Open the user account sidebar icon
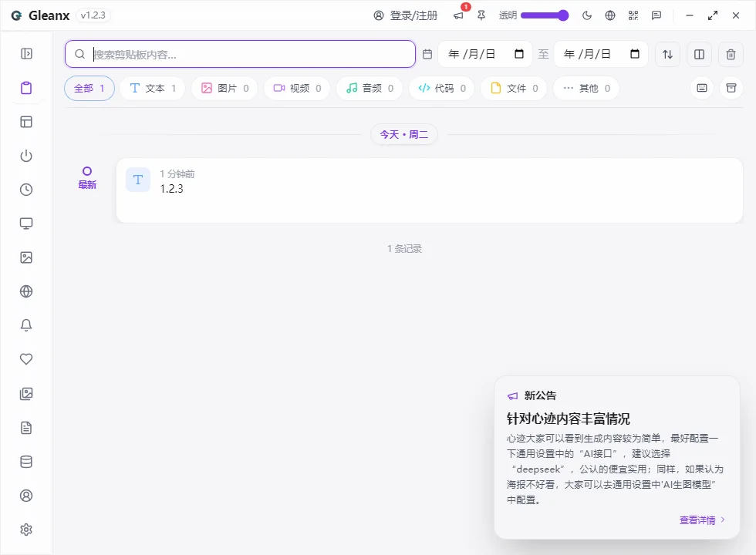Image resolution: width=756 pixels, height=555 pixels. (26, 495)
